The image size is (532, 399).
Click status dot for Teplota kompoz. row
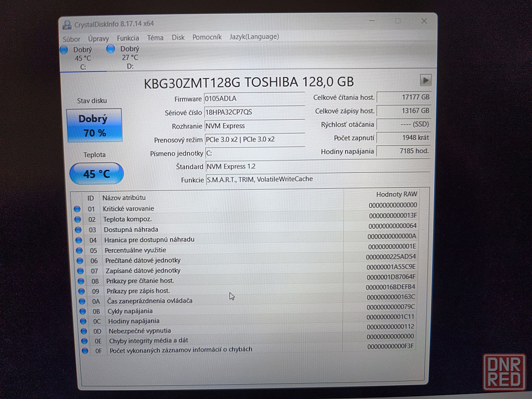coord(78,220)
